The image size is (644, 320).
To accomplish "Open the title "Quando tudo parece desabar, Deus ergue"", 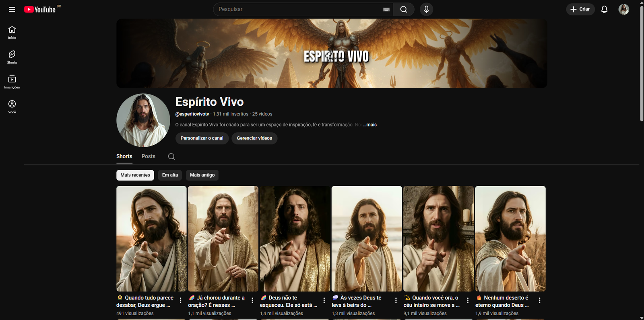I will point(145,302).
